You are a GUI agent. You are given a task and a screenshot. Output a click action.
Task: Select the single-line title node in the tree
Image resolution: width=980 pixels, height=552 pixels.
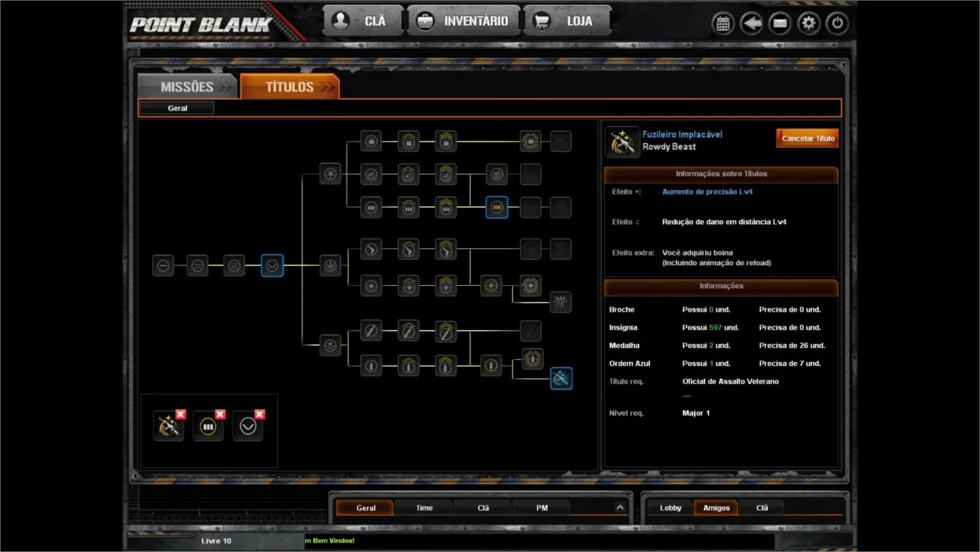tap(163, 266)
